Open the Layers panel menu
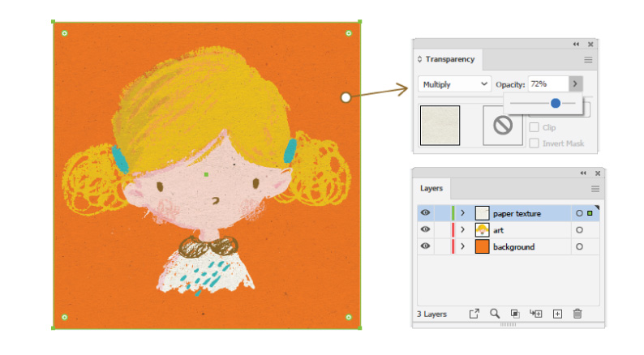The width and height of the screenshot is (644, 355). [x=595, y=189]
